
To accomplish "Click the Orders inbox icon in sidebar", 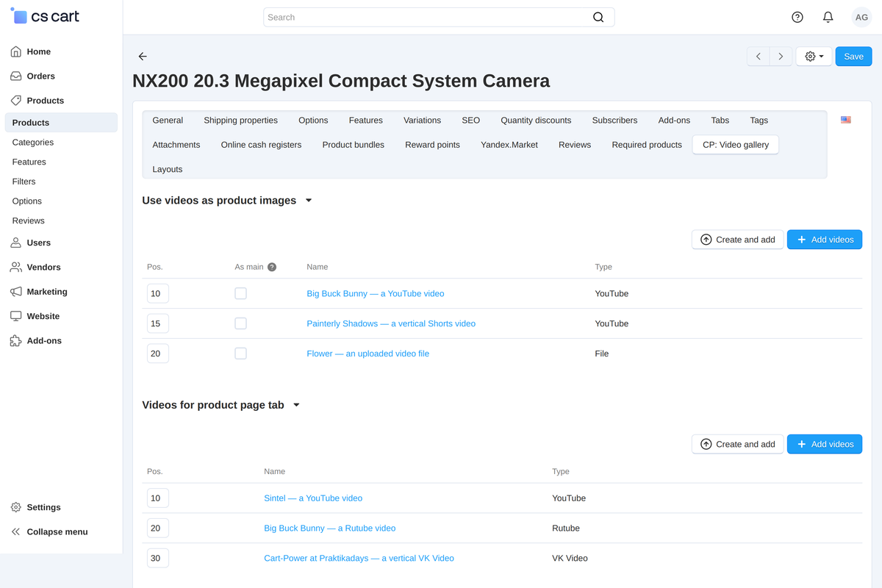I will tap(16, 76).
